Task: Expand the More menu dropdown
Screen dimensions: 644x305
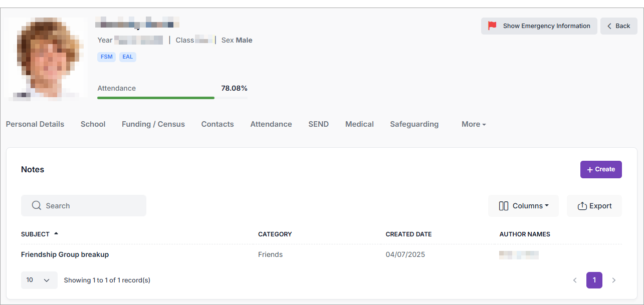Action: pyautogui.click(x=474, y=124)
